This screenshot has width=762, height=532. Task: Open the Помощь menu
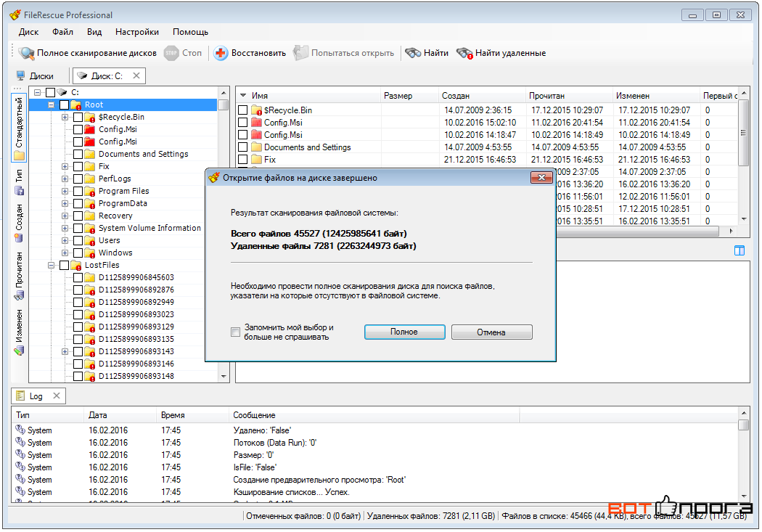[190, 32]
